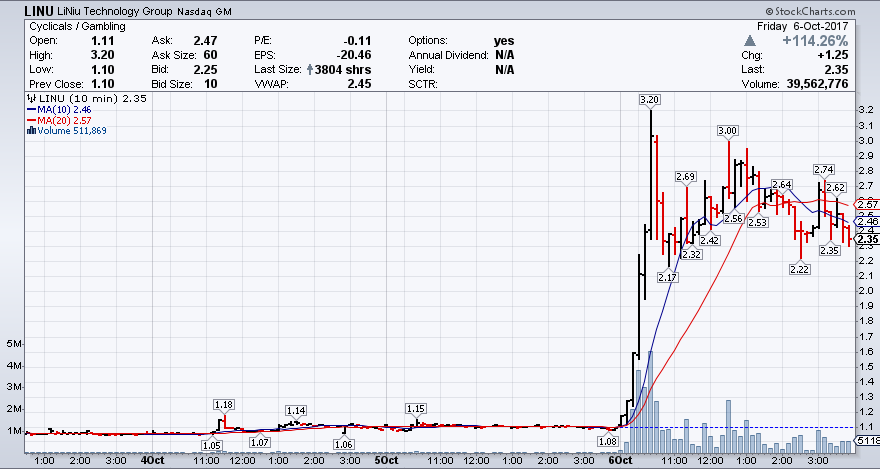Screen dimensions: 880x469
Task: Click the 3.20 peak price label
Action: tap(650, 99)
